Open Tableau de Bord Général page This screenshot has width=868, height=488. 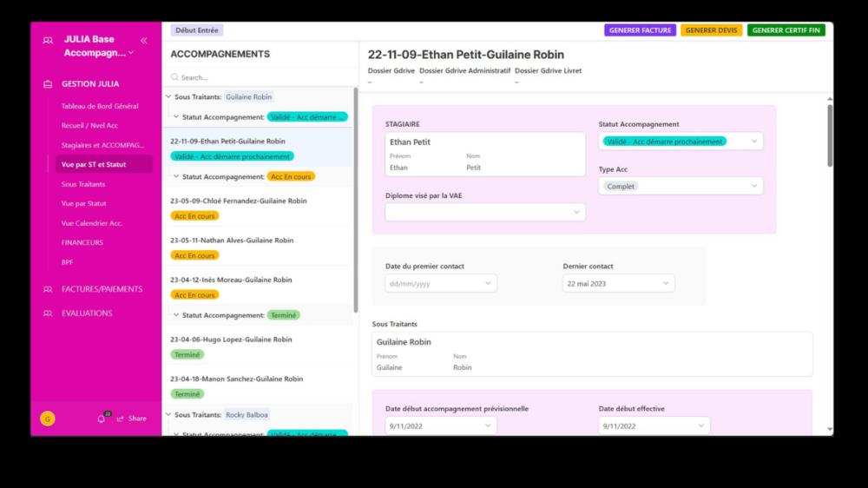point(100,106)
